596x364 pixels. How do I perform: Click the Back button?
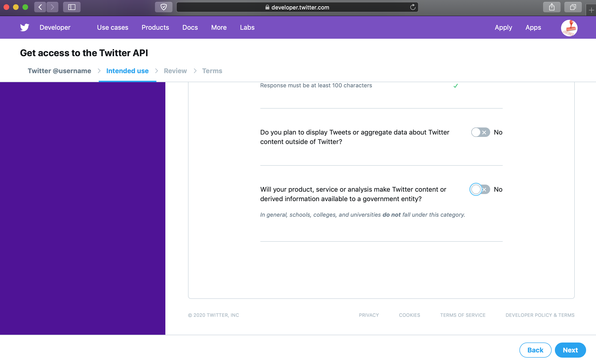[x=535, y=350]
